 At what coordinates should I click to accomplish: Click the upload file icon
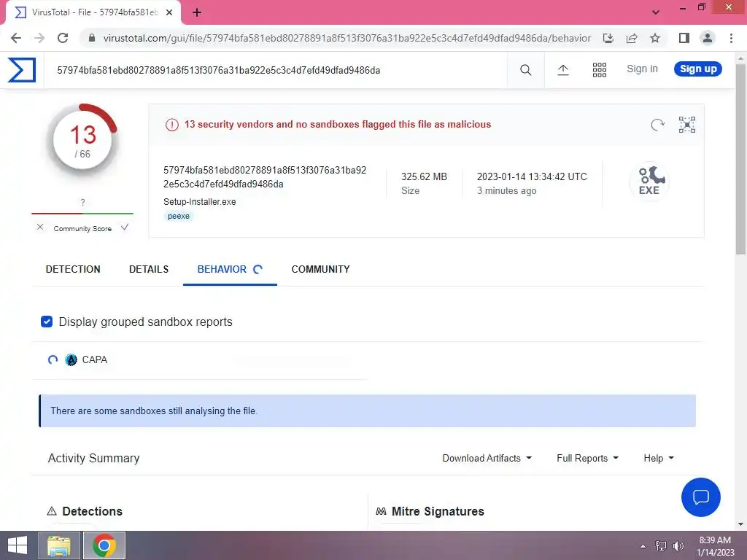pyautogui.click(x=562, y=70)
